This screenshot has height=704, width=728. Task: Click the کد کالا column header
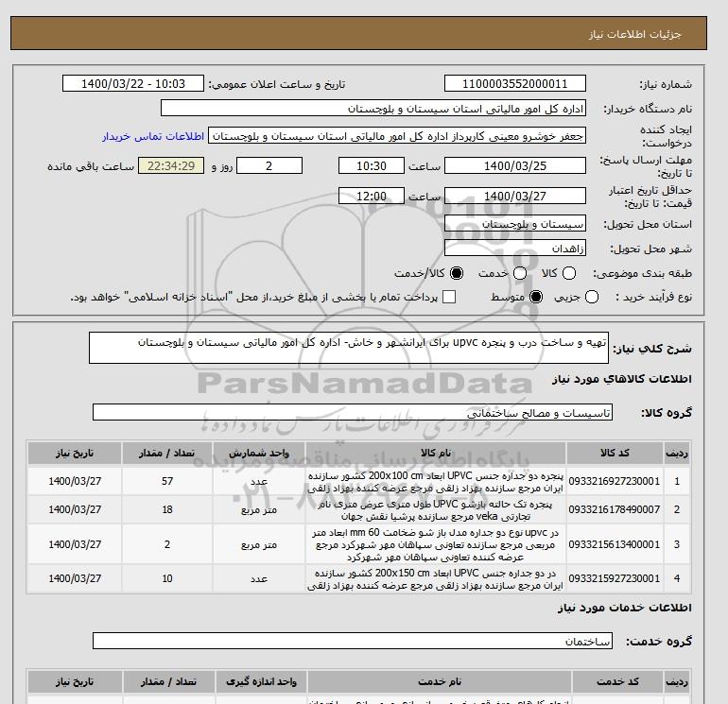click(x=615, y=454)
